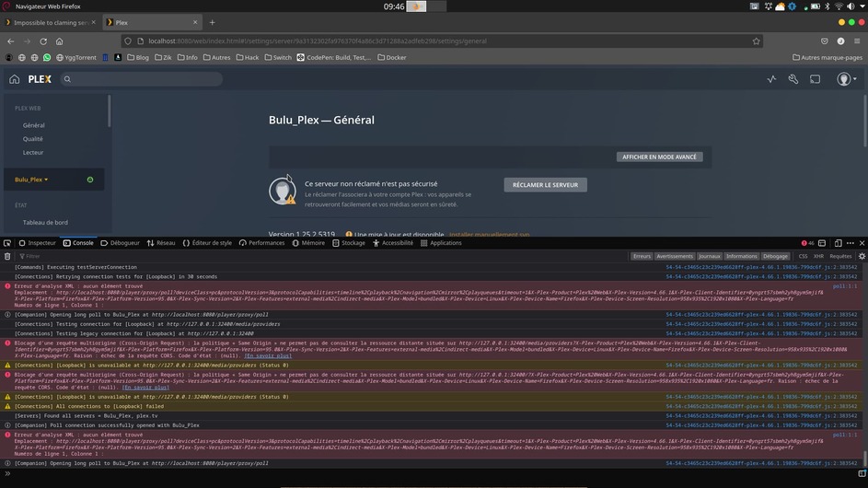The image size is (868, 488).
Task: Open Lecteur settings in sidebar
Action: coord(33,152)
